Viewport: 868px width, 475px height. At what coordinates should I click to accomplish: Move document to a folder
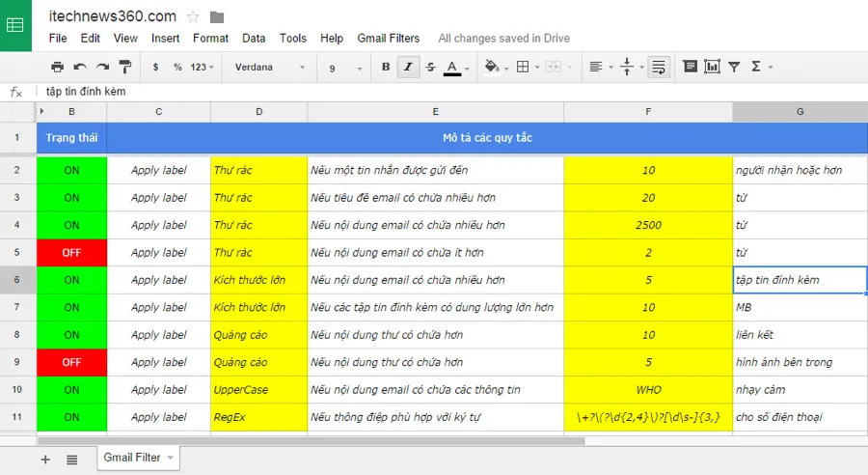[217, 17]
